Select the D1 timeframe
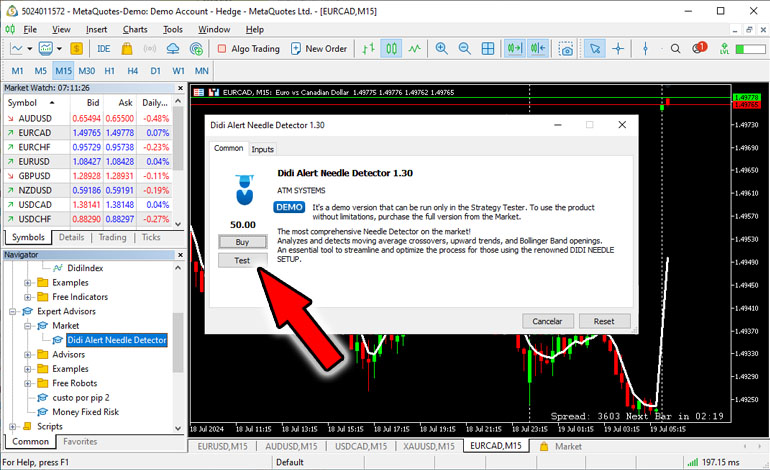This screenshot has height=470, width=770. click(x=155, y=71)
